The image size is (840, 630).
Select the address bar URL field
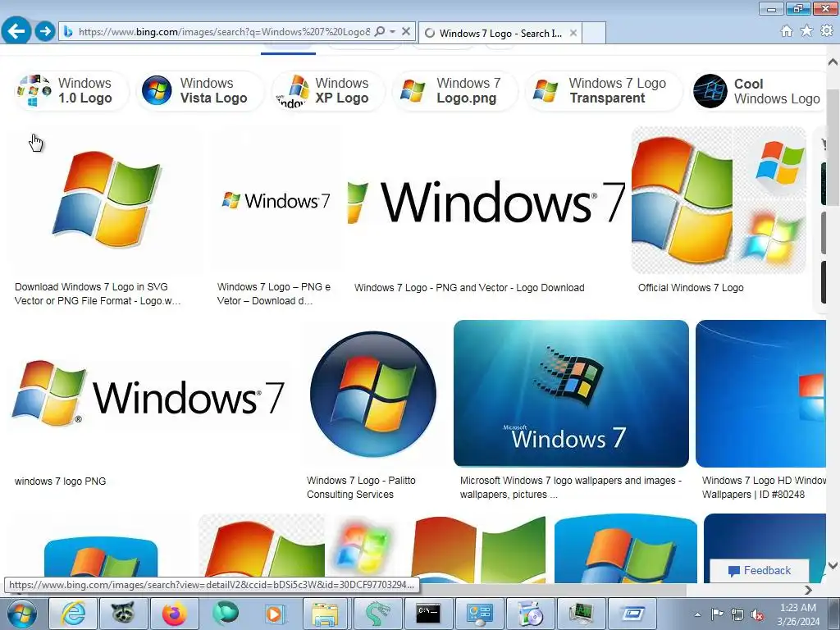(224, 32)
